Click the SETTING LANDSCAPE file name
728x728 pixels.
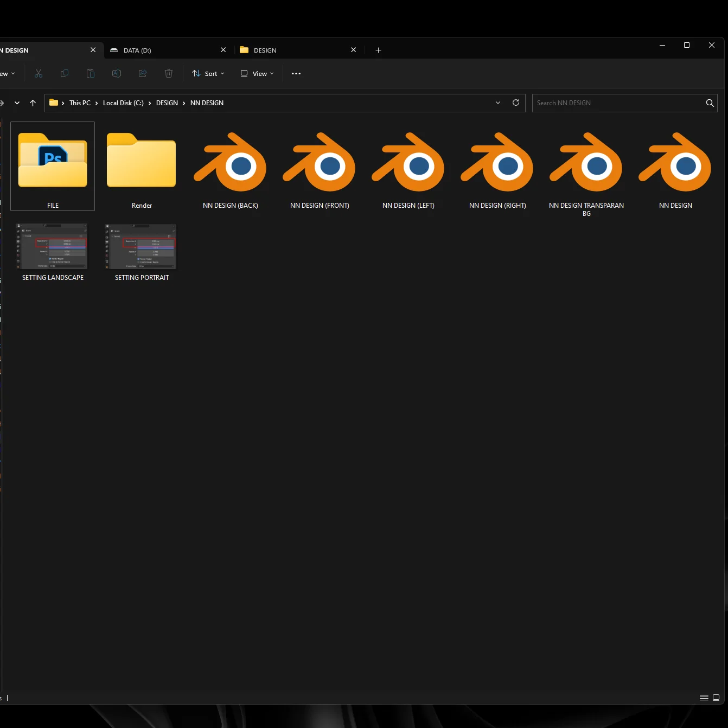point(53,278)
